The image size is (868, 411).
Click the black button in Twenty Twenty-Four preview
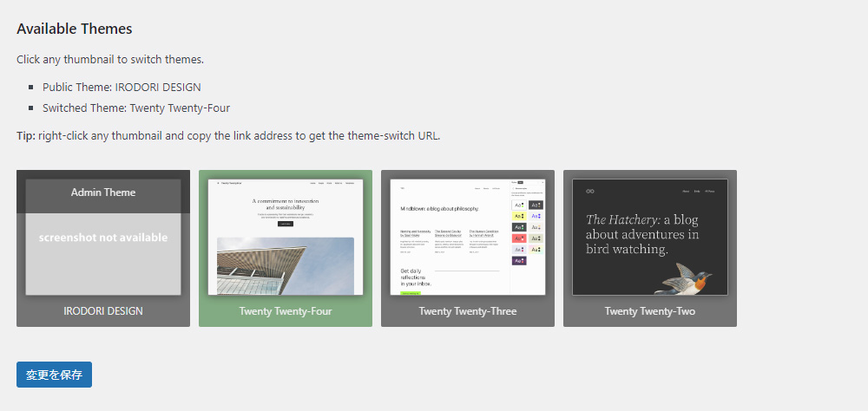(x=285, y=224)
